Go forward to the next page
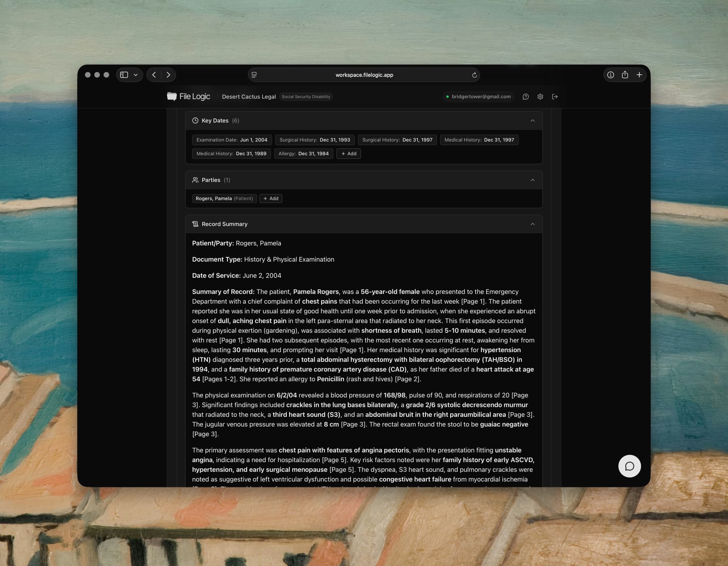The width and height of the screenshot is (728, 566). 168,75
